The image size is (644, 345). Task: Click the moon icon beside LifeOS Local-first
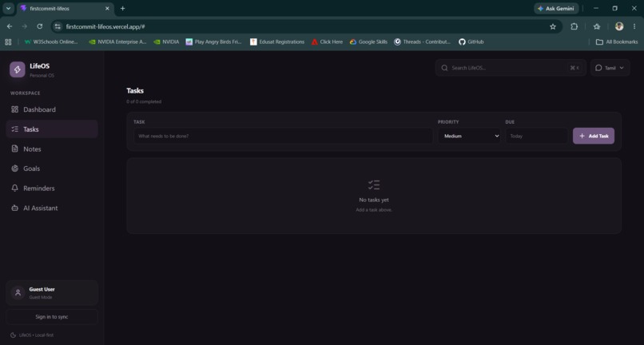(13, 335)
